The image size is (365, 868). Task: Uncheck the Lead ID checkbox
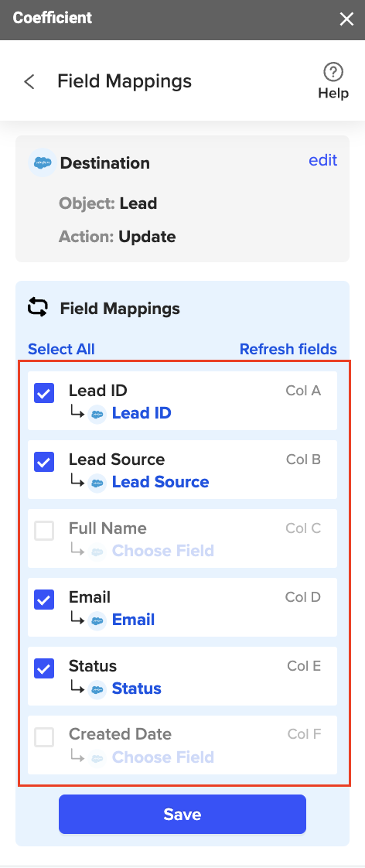44,393
